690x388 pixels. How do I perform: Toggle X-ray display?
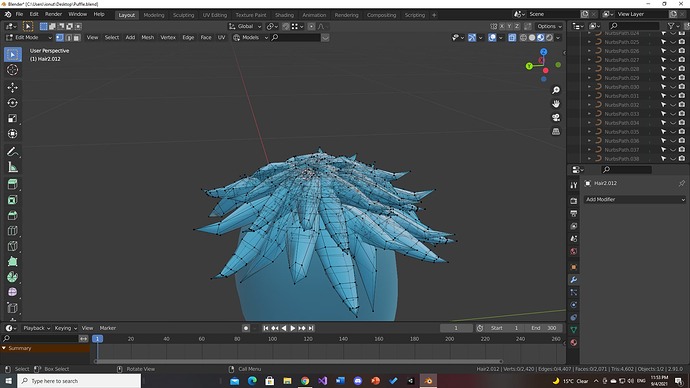coord(512,37)
